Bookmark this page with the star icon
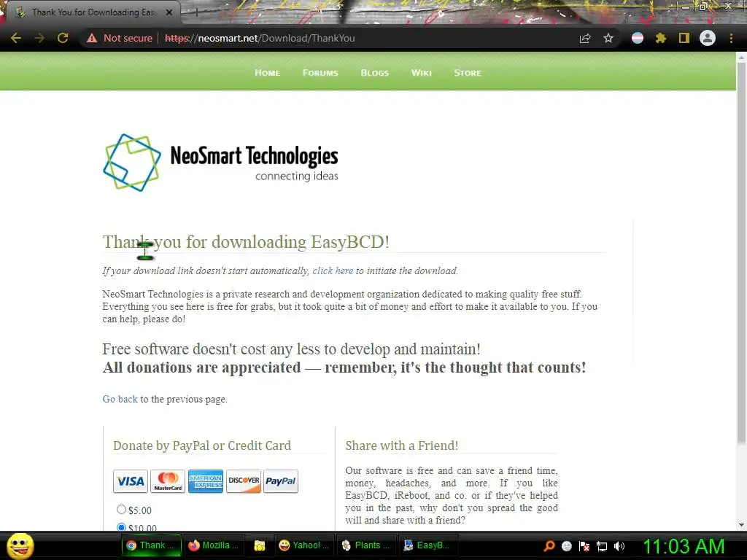The image size is (747, 560). (x=608, y=38)
